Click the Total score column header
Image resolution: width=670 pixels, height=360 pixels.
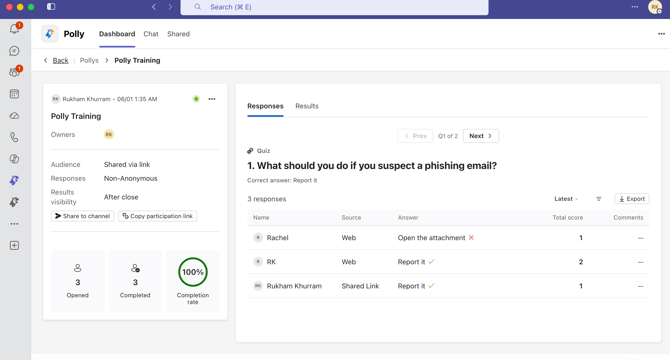pos(567,218)
